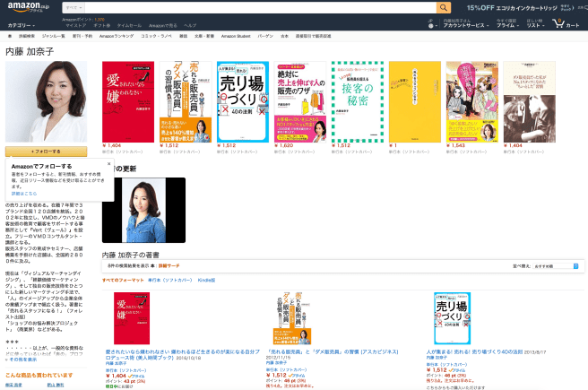Select バーゲン in the books subnav
This screenshot has width=588, height=390.
(265, 36)
